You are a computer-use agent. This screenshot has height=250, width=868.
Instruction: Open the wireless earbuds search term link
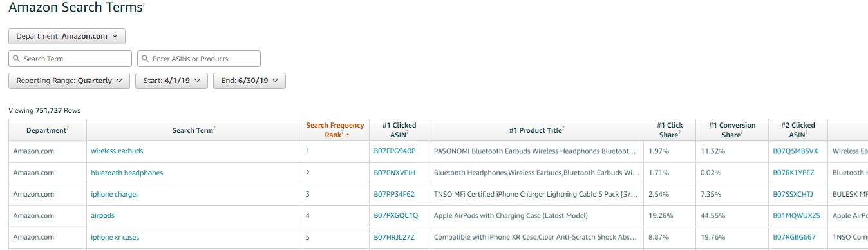(117, 151)
